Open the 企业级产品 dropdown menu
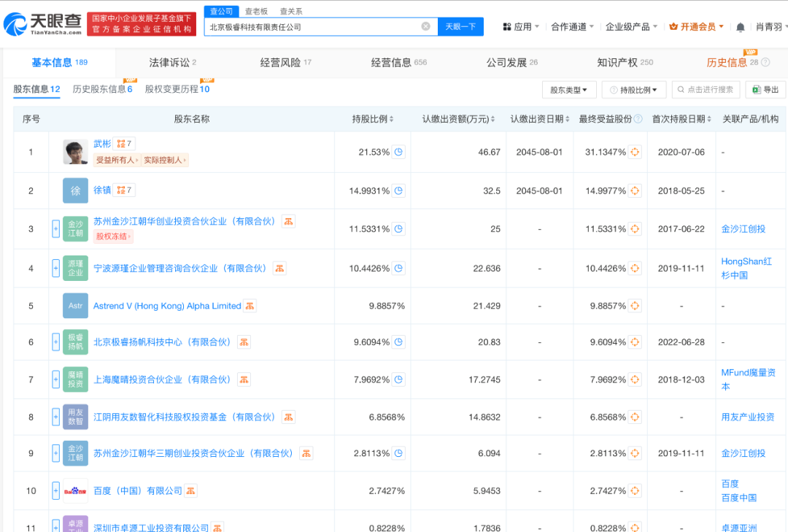The width and height of the screenshot is (788, 532). 631,27
